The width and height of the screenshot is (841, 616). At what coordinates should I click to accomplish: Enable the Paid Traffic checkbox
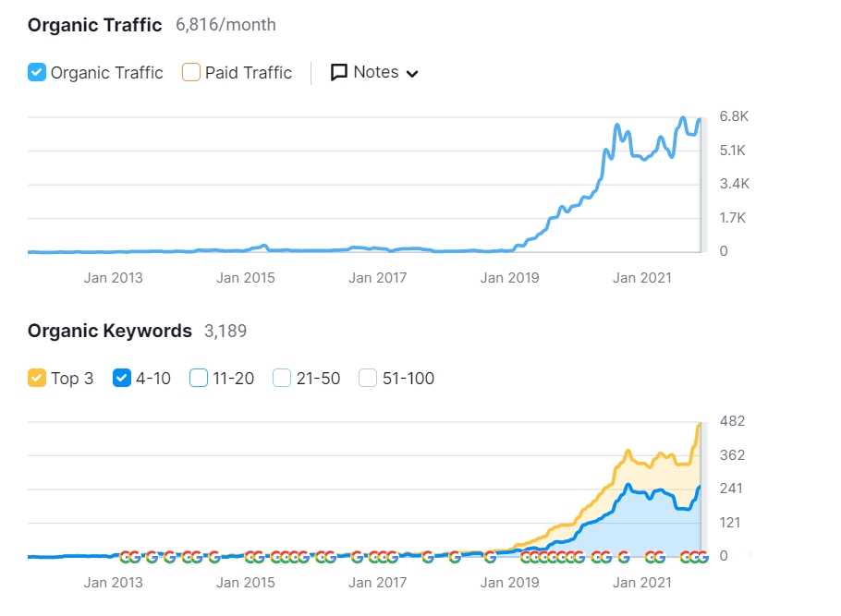tap(191, 72)
